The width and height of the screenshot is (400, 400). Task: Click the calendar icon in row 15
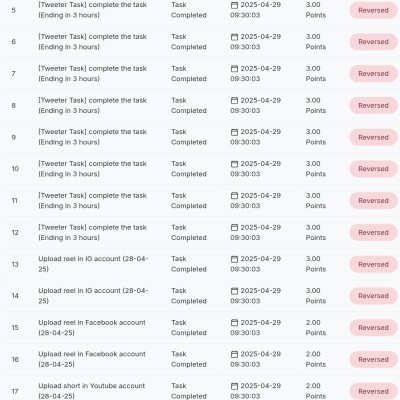pos(234,323)
